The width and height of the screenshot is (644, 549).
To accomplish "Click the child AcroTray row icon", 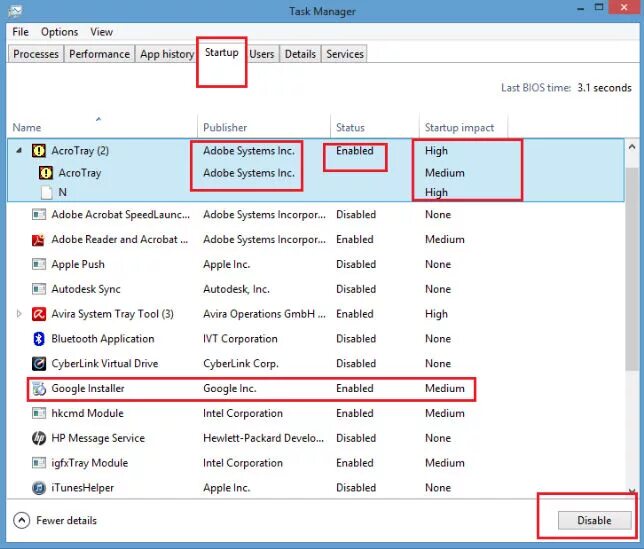I will (x=46, y=173).
